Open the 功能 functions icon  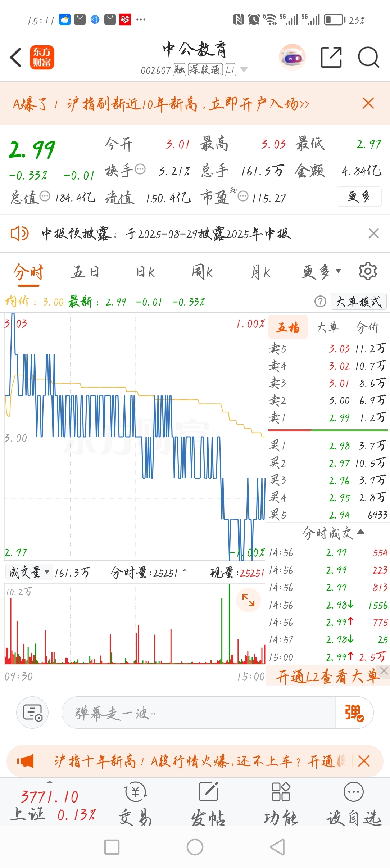(281, 803)
